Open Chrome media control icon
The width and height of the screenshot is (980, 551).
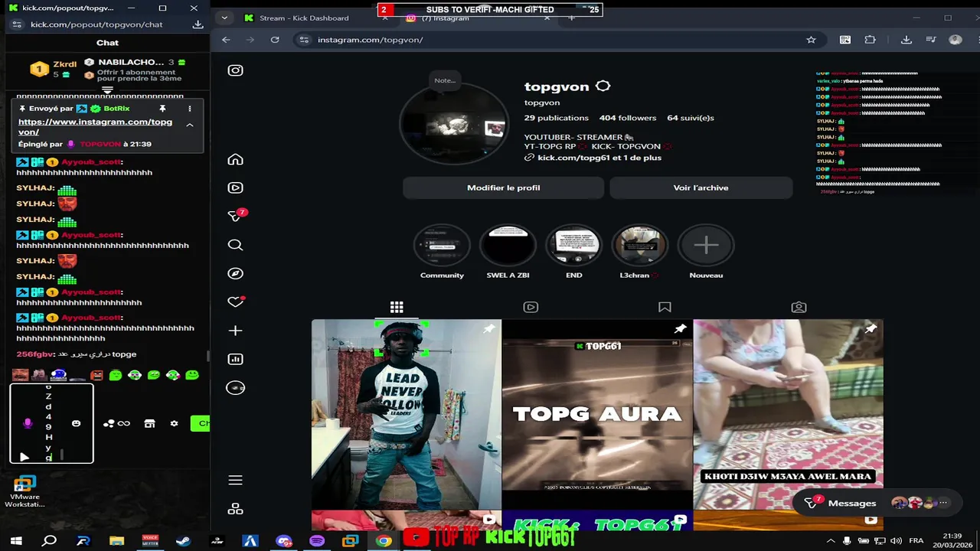tap(930, 40)
